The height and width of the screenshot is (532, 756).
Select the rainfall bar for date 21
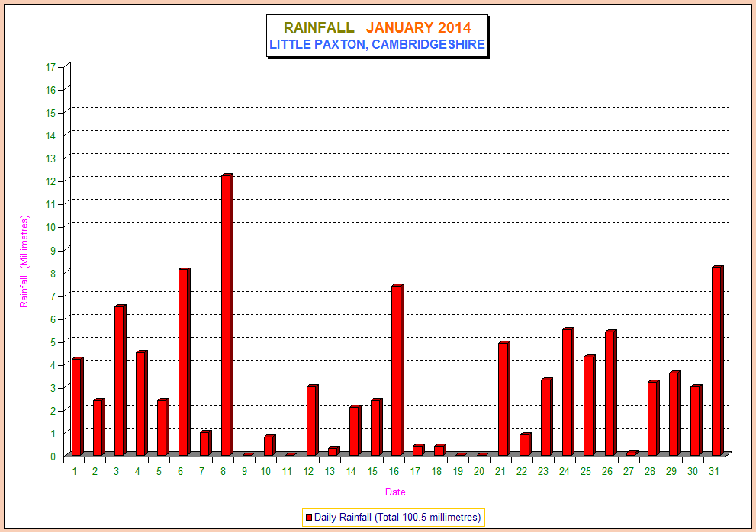tap(503, 399)
